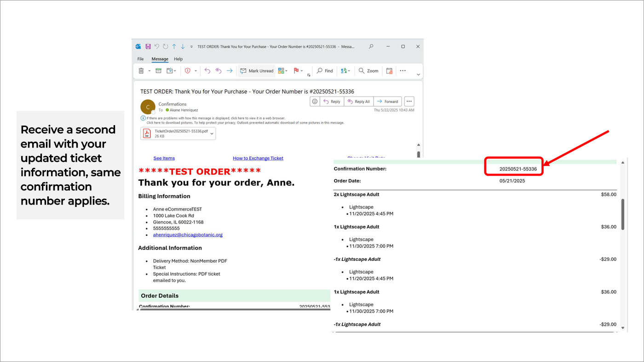Click the ribbon Reply All icon
The height and width of the screenshot is (362, 644).
(218, 71)
